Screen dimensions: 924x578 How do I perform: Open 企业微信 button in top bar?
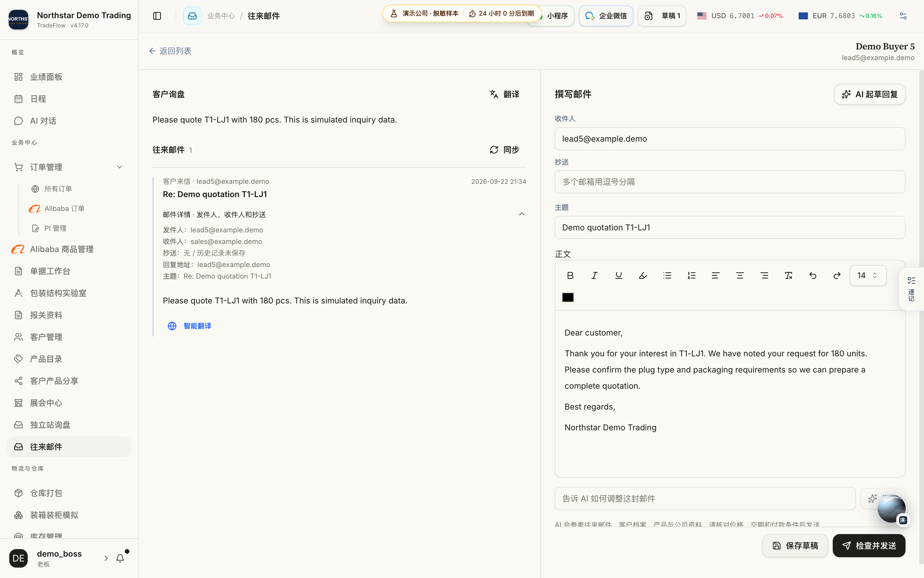[x=606, y=16]
